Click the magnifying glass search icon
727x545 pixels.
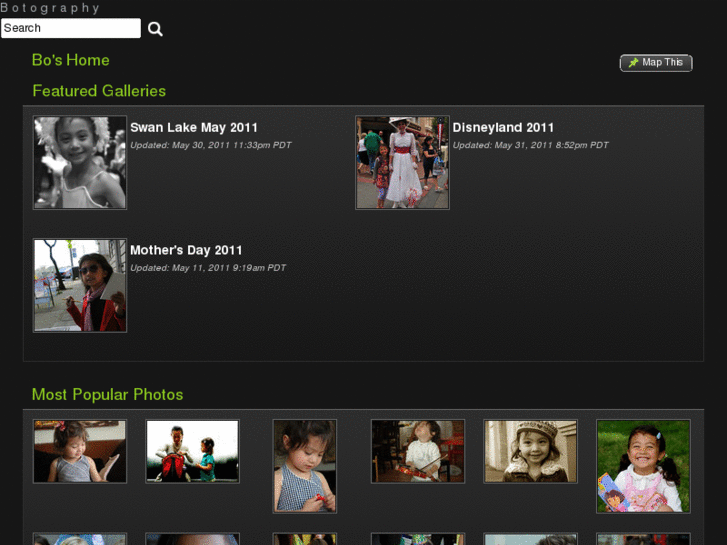(155, 29)
